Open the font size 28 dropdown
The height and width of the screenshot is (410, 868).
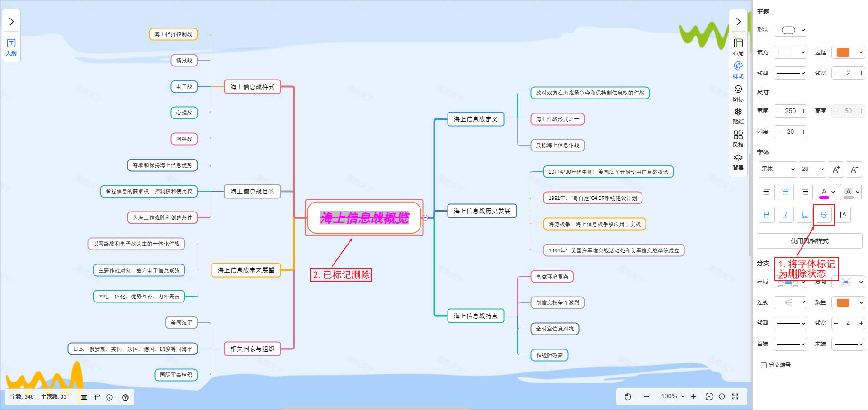[x=812, y=169]
